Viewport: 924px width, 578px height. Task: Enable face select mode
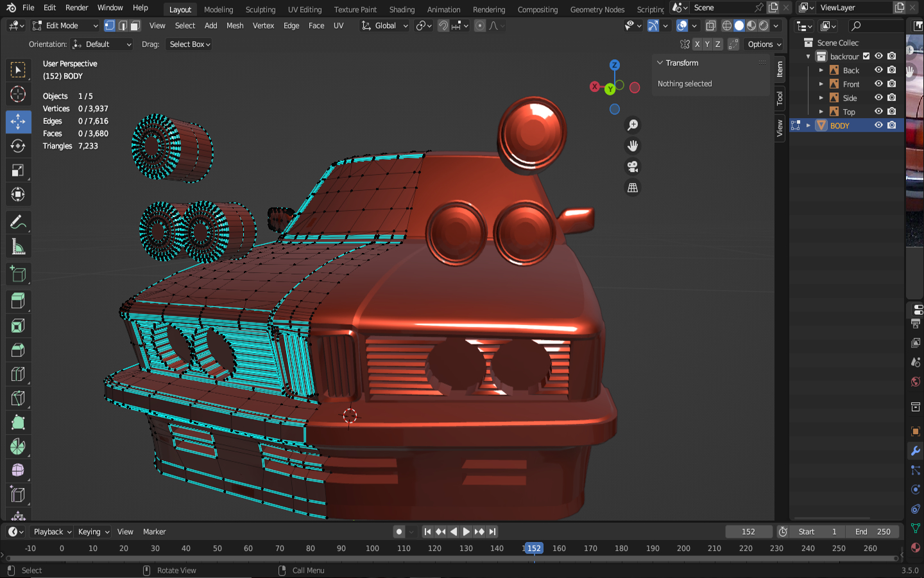pos(135,26)
